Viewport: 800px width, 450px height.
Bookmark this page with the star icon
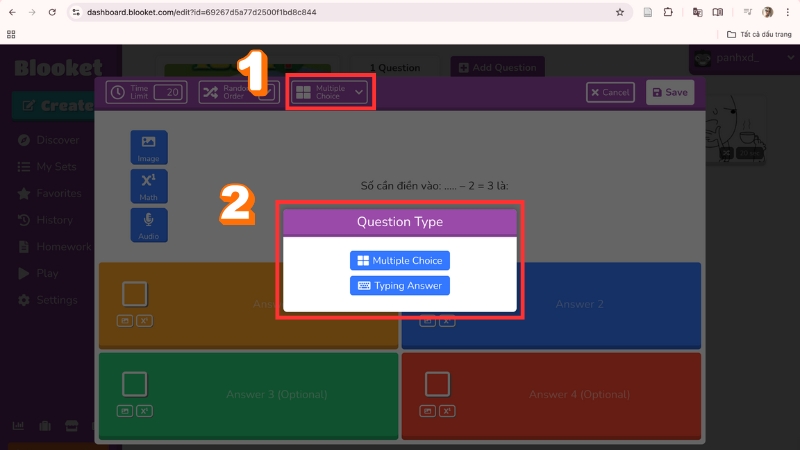(x=620, y=12)
